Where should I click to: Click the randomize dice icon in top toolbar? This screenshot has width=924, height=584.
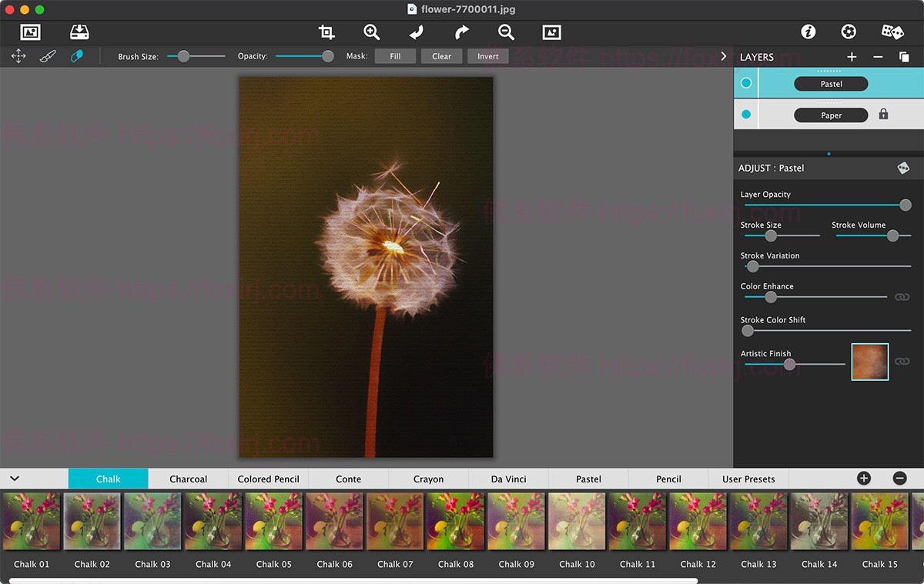pos(892,32)
